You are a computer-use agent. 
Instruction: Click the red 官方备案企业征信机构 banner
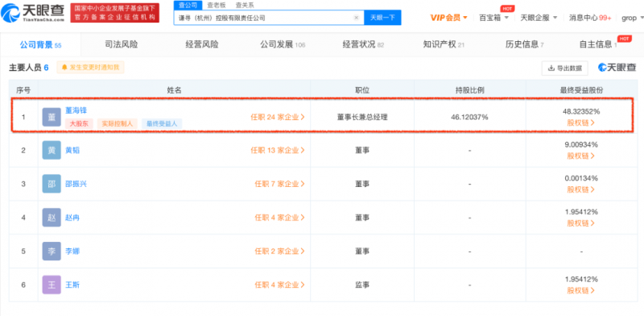(114, 13)
